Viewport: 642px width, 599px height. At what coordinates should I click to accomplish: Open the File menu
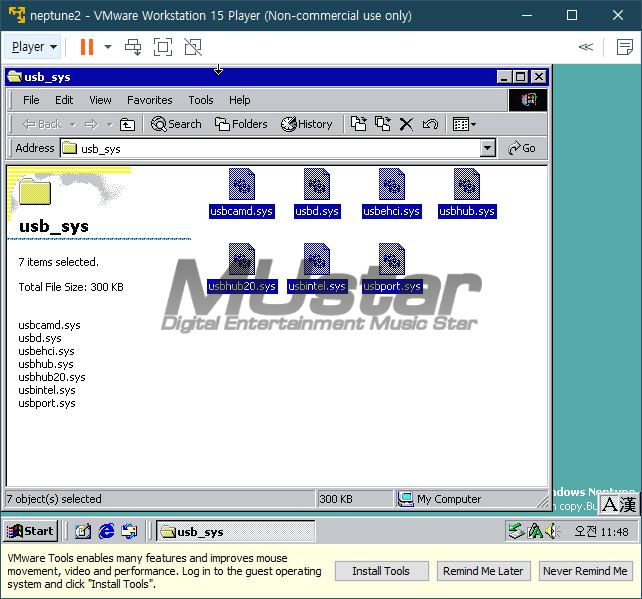(31, 100)
